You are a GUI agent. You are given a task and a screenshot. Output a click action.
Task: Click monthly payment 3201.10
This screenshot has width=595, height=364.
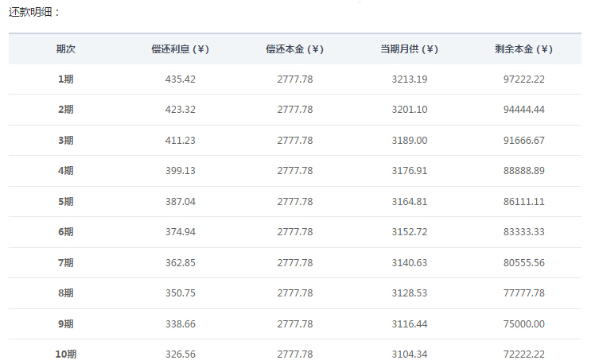pos(410,110)
